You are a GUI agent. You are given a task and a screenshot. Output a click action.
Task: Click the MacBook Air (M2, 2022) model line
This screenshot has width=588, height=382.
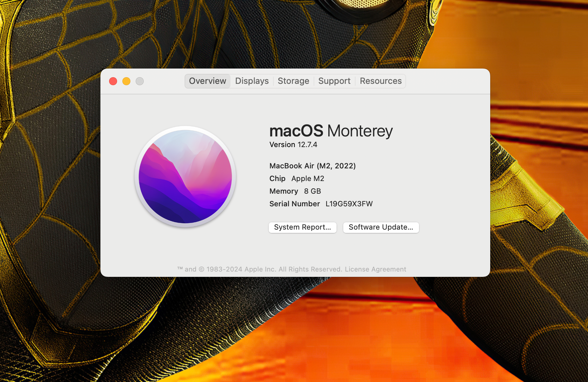click(x=312, y=166)
